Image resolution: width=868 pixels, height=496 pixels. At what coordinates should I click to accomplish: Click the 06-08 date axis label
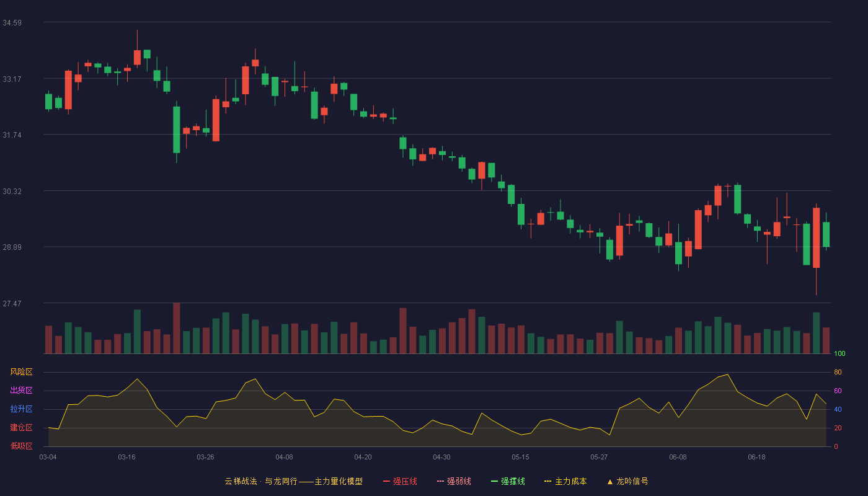click(678, 457)
